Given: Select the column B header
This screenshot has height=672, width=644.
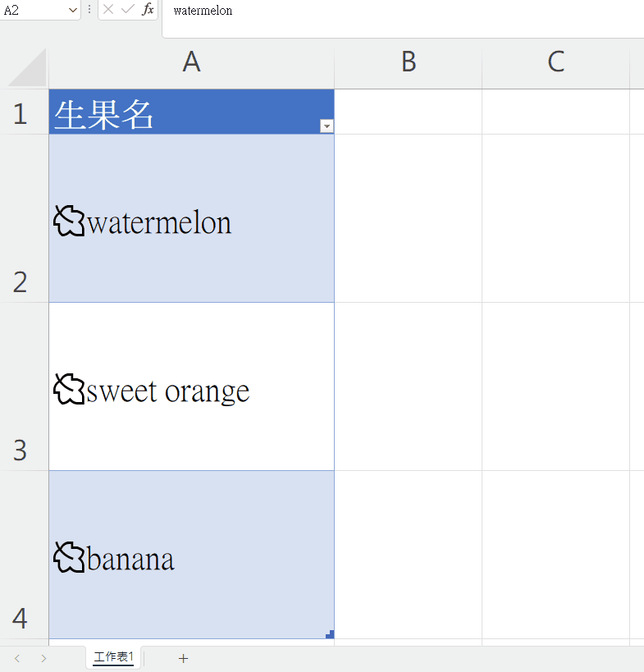Looking at the screenshot, I should pos(409,62).
